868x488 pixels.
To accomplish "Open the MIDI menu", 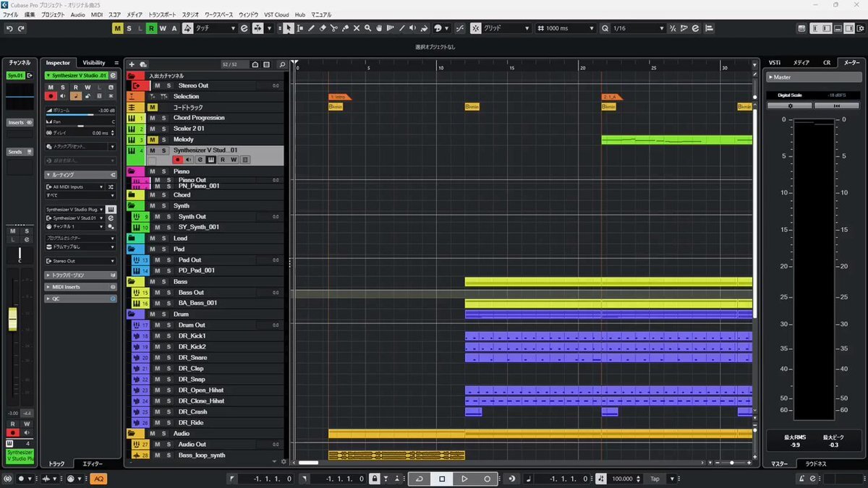I will click(96, 14).
